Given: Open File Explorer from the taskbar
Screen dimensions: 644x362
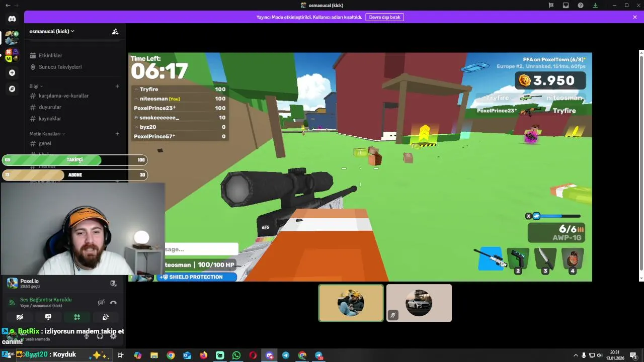Looking at the screenshot, I should (154, 355).
